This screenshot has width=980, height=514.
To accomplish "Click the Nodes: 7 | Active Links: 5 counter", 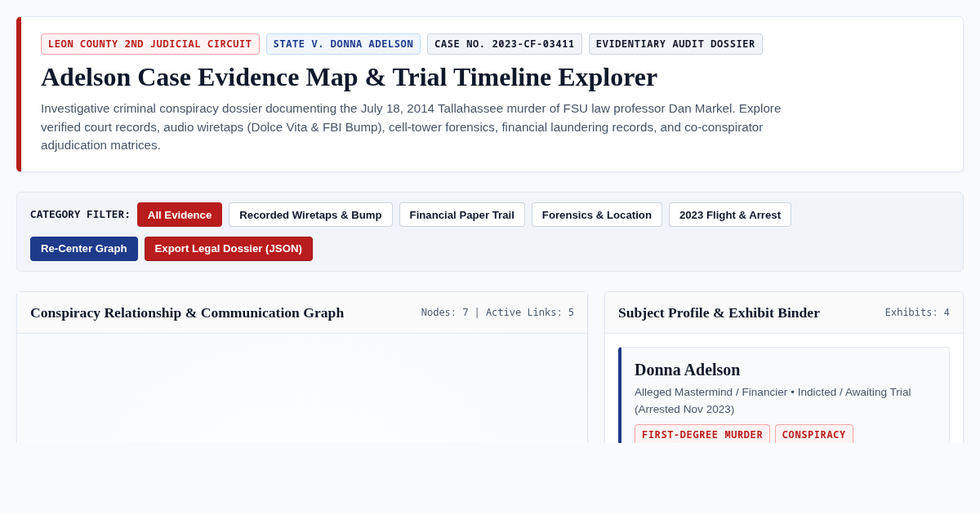I will [x=497, y=312].
